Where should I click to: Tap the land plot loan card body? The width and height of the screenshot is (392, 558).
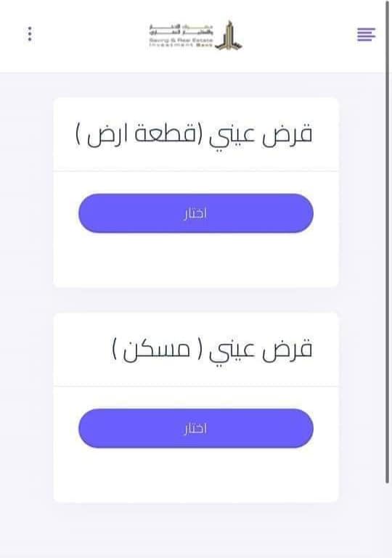pos(196,192)
